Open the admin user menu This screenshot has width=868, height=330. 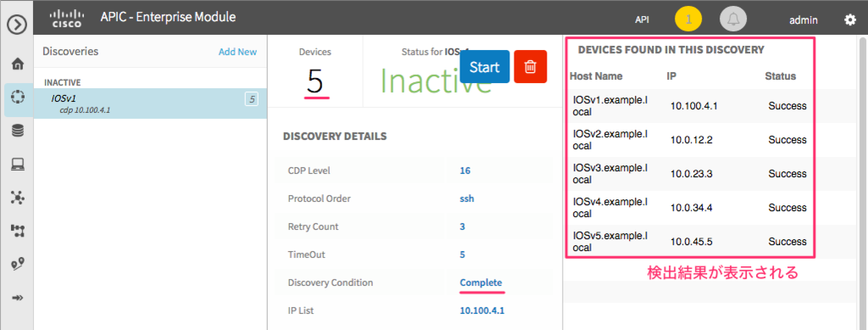click(x=804, y=20)
